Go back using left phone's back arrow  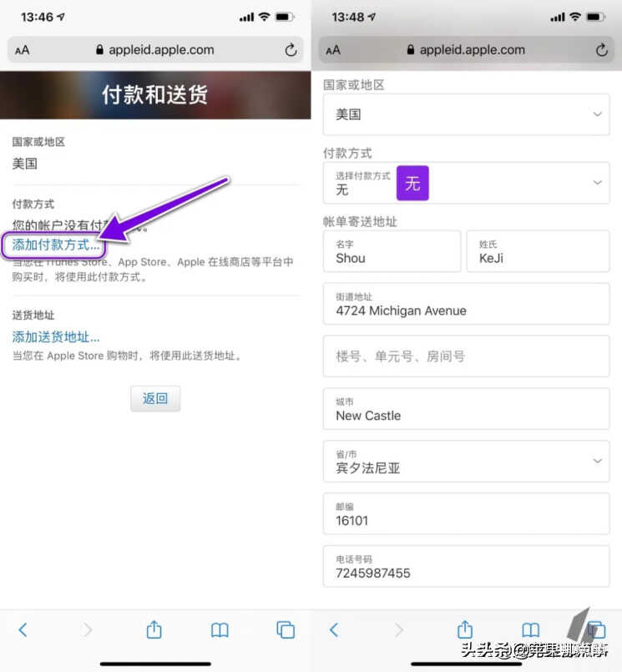pos(23,629)
